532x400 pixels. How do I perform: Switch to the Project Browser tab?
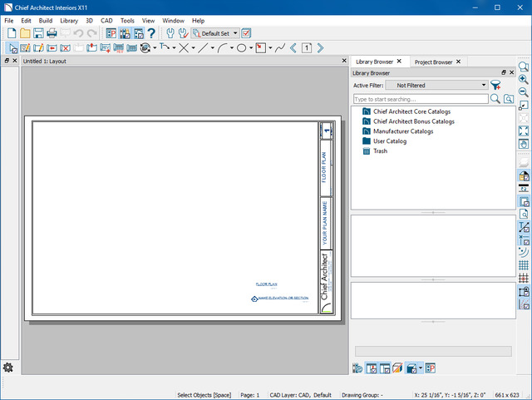pyautogui.click(x=433, y=62)
